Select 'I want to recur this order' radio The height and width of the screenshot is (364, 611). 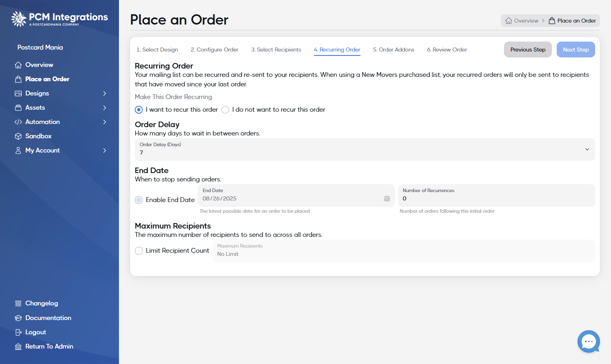[139, 110]
